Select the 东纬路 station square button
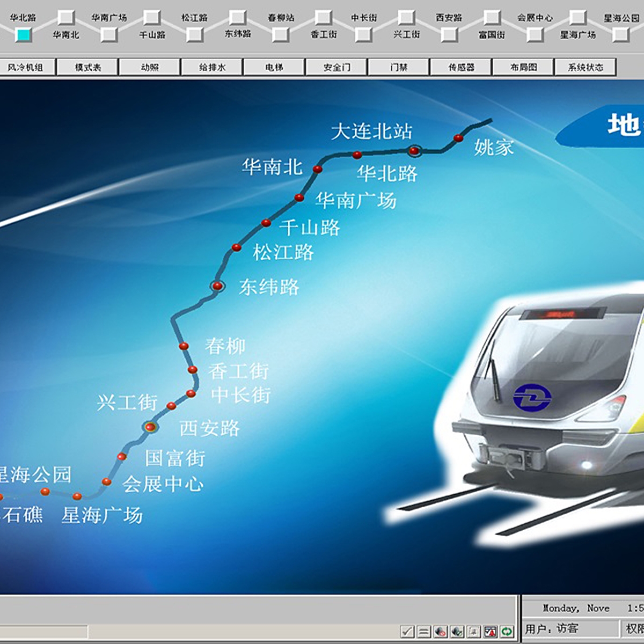Viewport: 644px width, 644px height. [237, 18]
